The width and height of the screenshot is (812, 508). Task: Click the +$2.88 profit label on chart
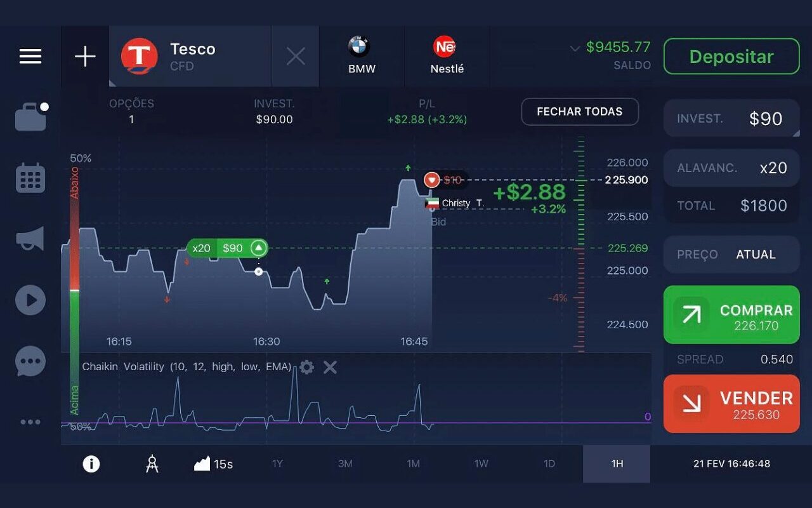529,192
